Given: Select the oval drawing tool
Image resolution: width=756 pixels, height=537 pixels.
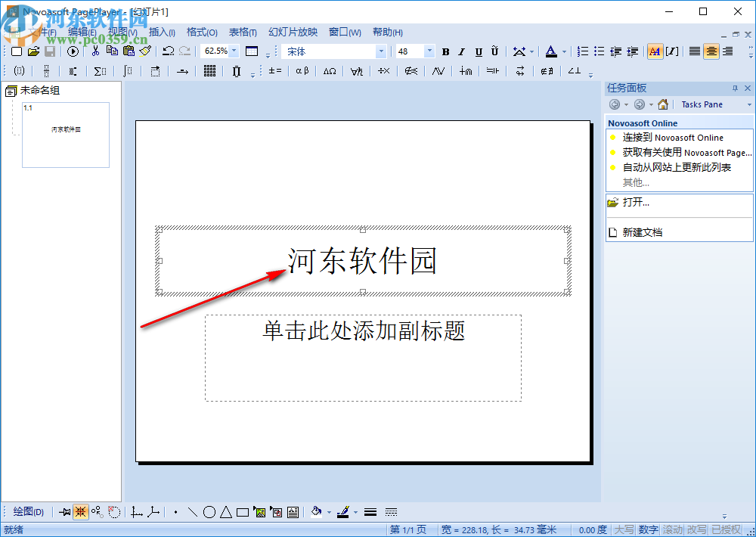Looking at the screenshot, I should (x=209, y=511).
